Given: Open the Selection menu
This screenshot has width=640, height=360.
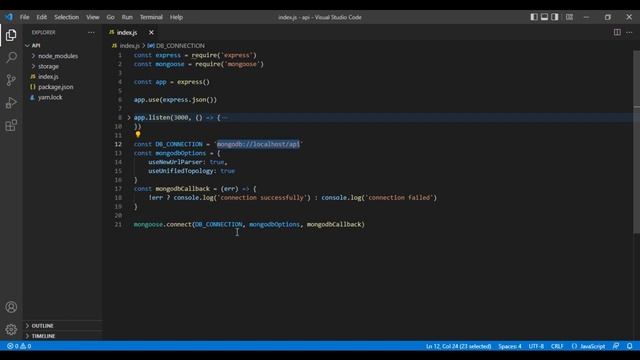Looking at the screenshot, I should (67, 17).
